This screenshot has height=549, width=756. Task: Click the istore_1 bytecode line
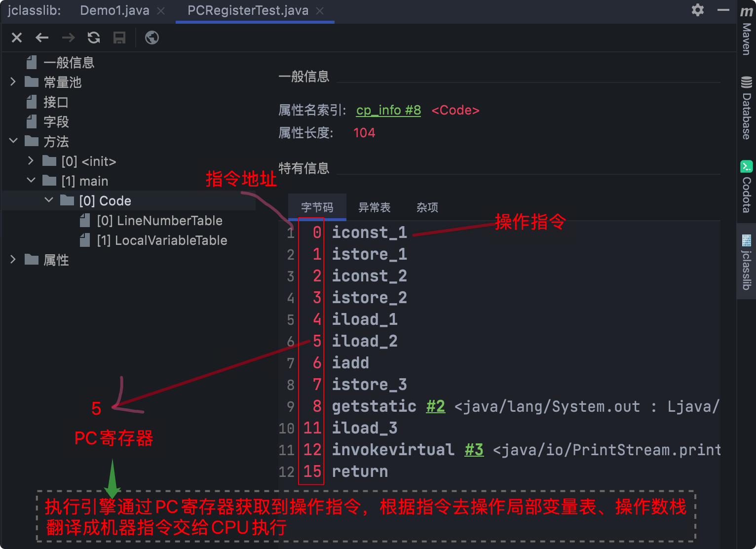[x=370, y=254]
